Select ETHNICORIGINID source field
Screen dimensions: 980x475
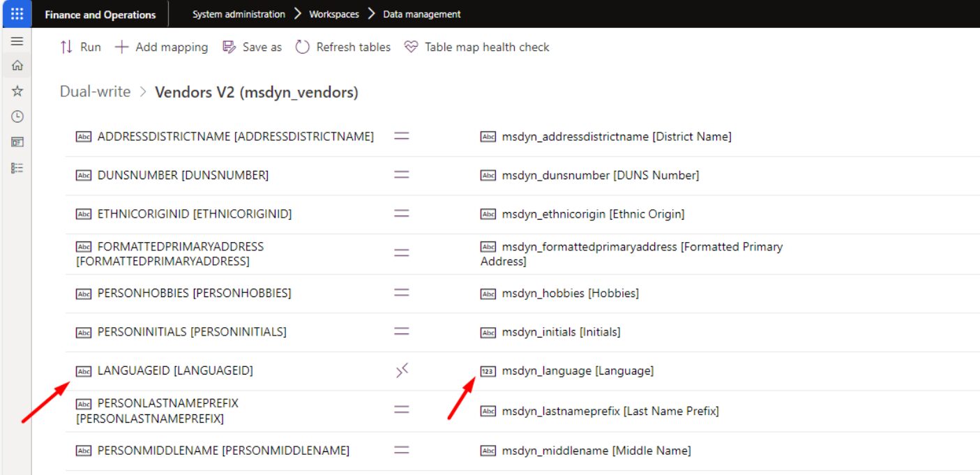(195, 214)
